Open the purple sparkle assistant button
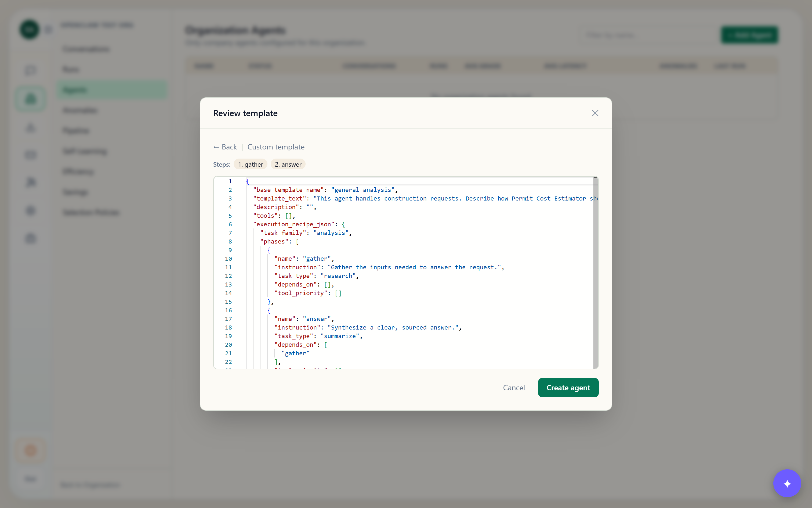 [787, 483]
